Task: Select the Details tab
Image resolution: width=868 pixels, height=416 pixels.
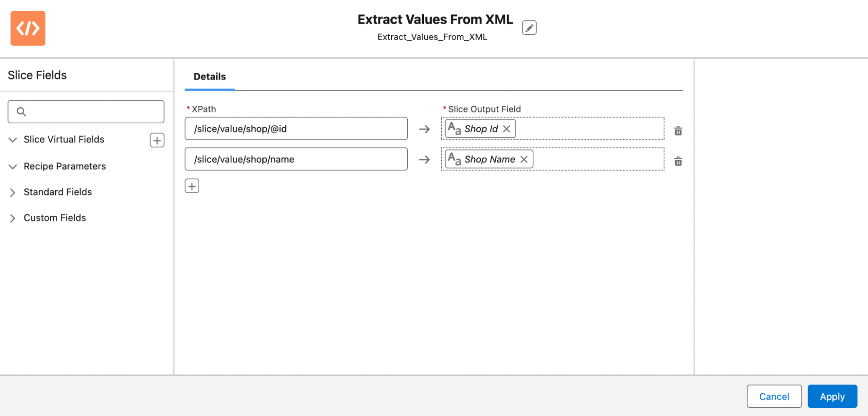Action: (x=209, y=76)
